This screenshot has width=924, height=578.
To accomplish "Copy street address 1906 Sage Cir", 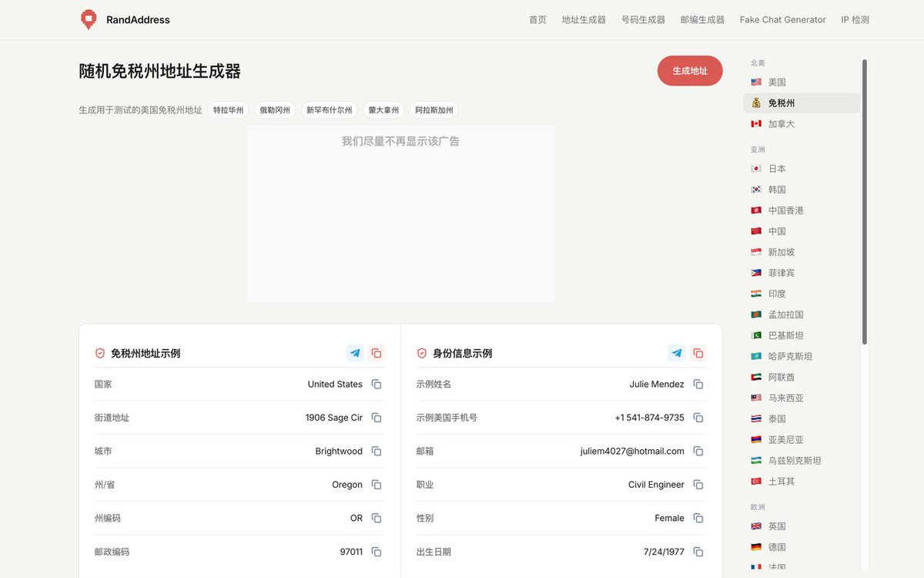I will (x=377, y=418).
